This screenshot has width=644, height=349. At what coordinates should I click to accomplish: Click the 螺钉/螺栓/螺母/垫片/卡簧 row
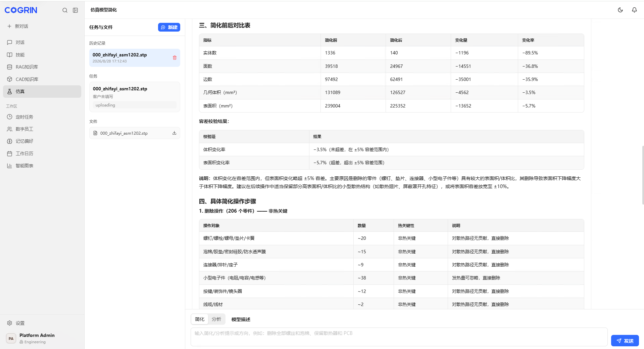(391, 238)
